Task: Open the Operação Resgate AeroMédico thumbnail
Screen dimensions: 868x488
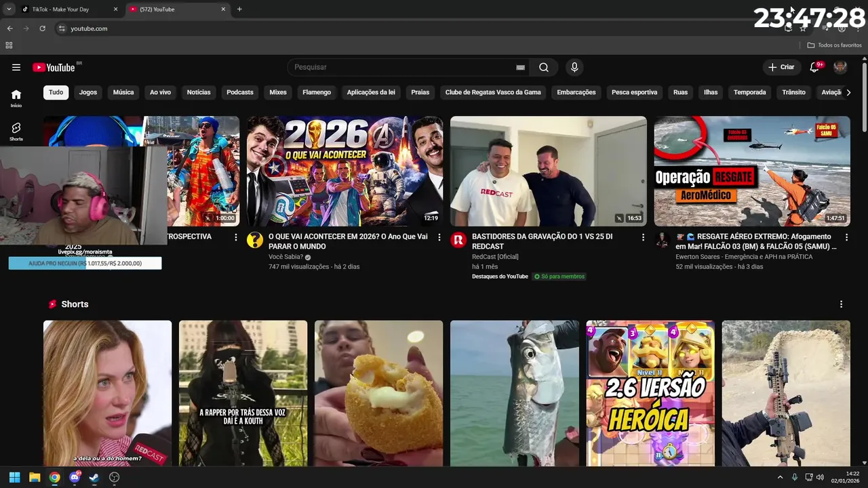Action: (752, 171)
